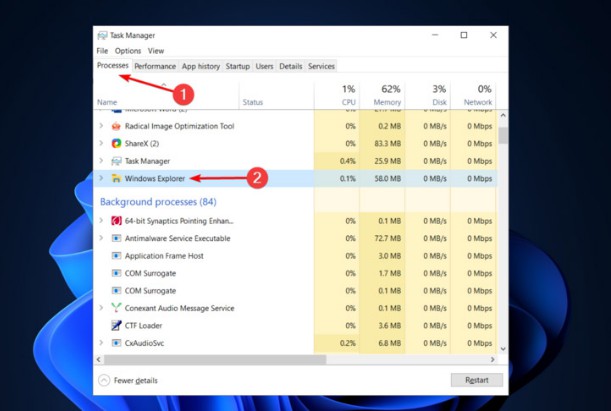Open the Options menu
The width and height of the screenshot is (611, 411).
tap(127, 51)
